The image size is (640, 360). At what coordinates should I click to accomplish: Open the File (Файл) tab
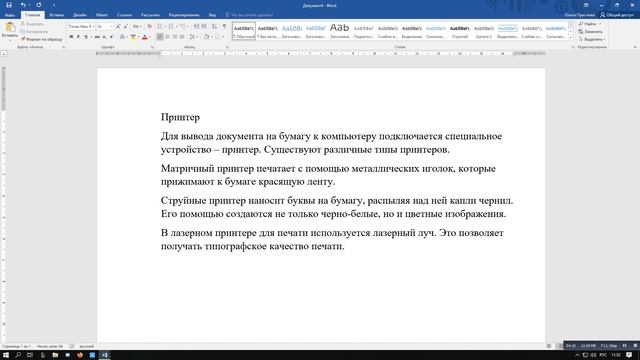click(10, 15)
